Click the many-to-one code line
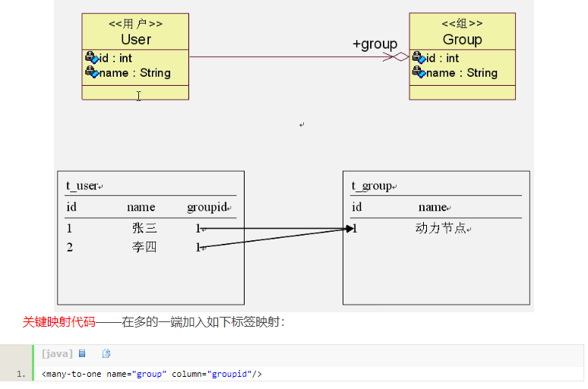Viewport: 588px width, 389px height. 152,374
